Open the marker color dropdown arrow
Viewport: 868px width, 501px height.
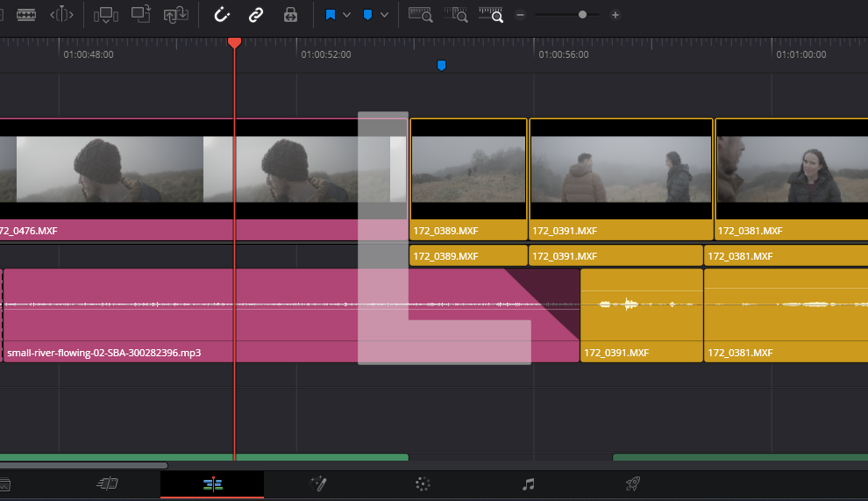[385, 15]
